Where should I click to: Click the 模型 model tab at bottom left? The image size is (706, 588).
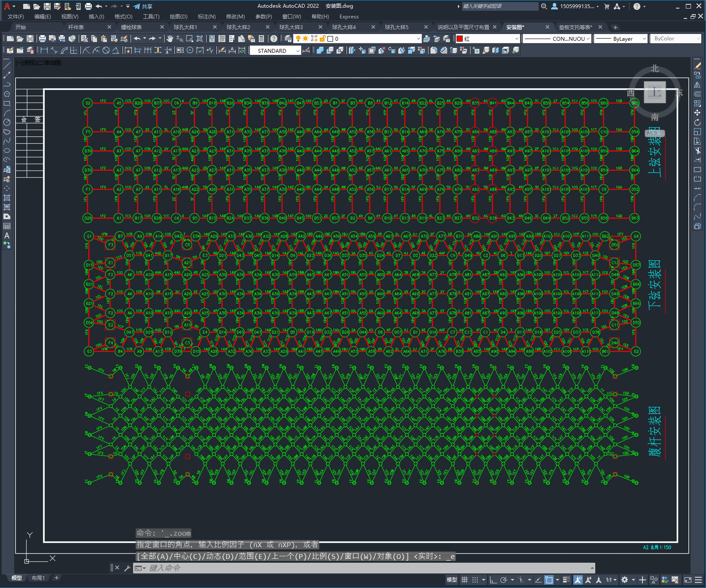[17, 578]
